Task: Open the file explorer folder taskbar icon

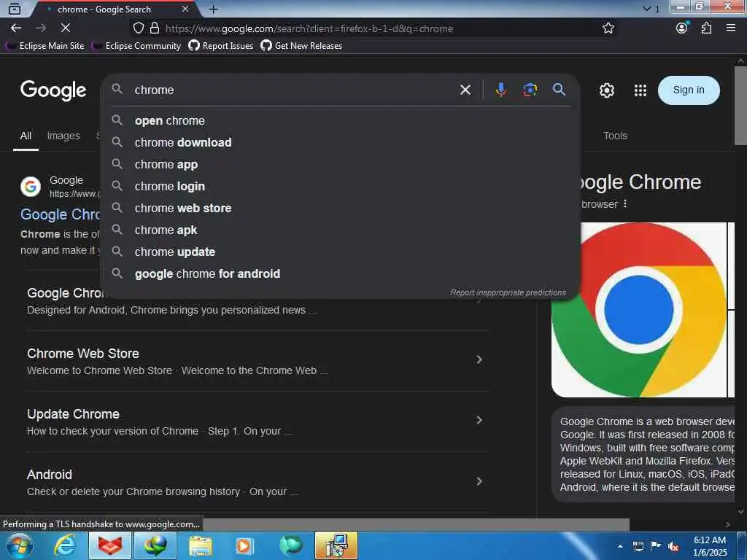Action: (x=201, y=545)
